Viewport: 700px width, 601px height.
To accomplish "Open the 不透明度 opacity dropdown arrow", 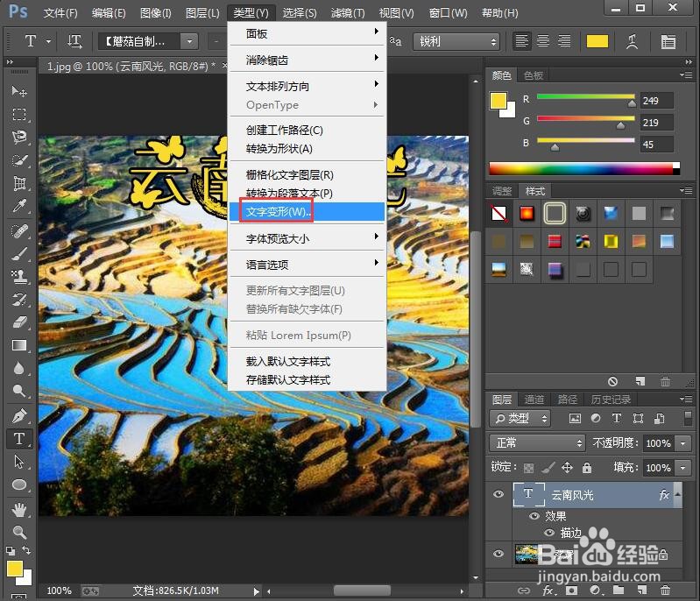I will 683,443.
